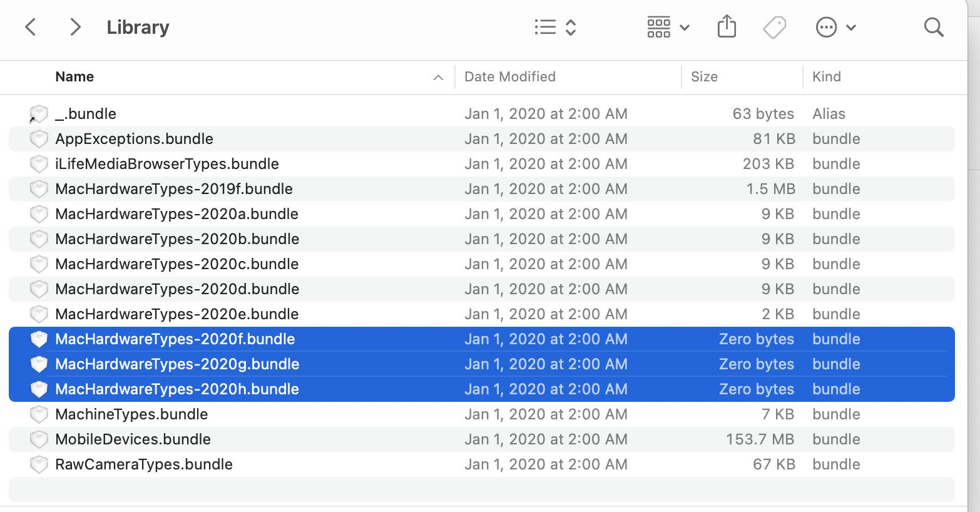Open the Finder search magnifier
980x512 pixels.
[x=934, y=27]
